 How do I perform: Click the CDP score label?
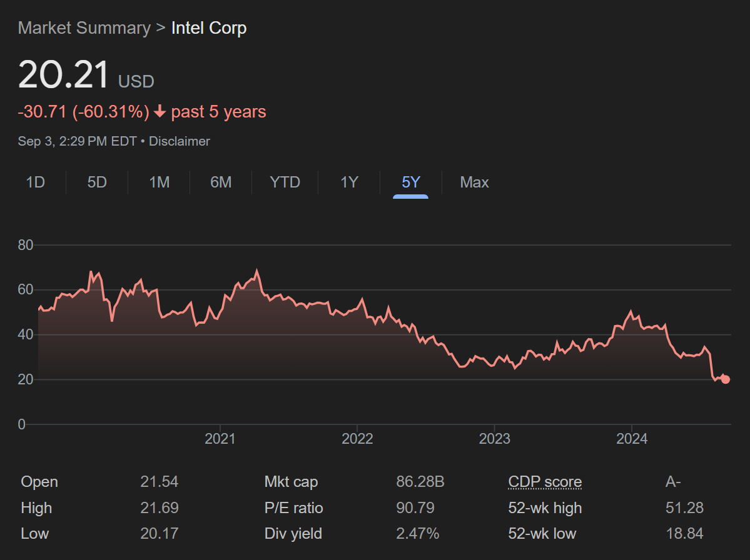[x=545, y=482]
